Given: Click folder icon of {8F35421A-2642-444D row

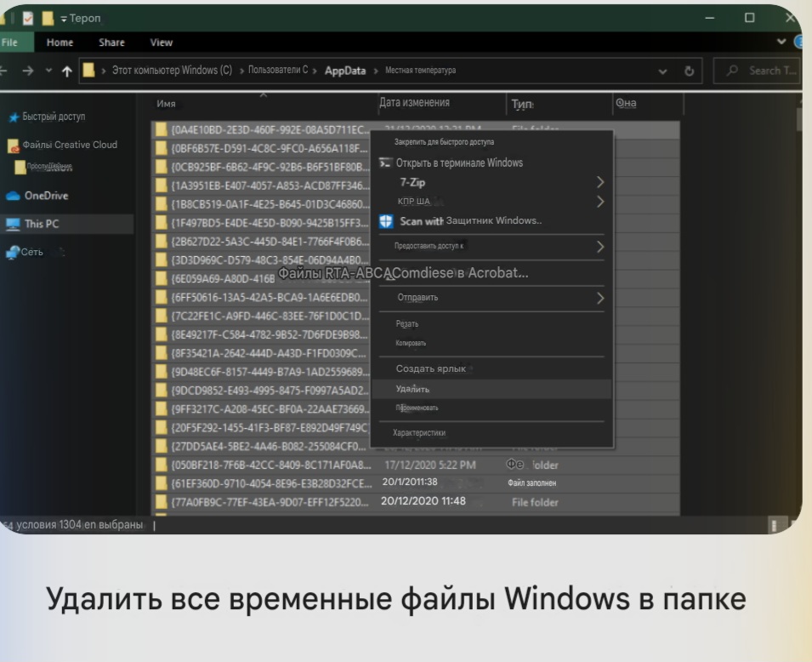Looking at the screenshot, I should click(161, 354).
